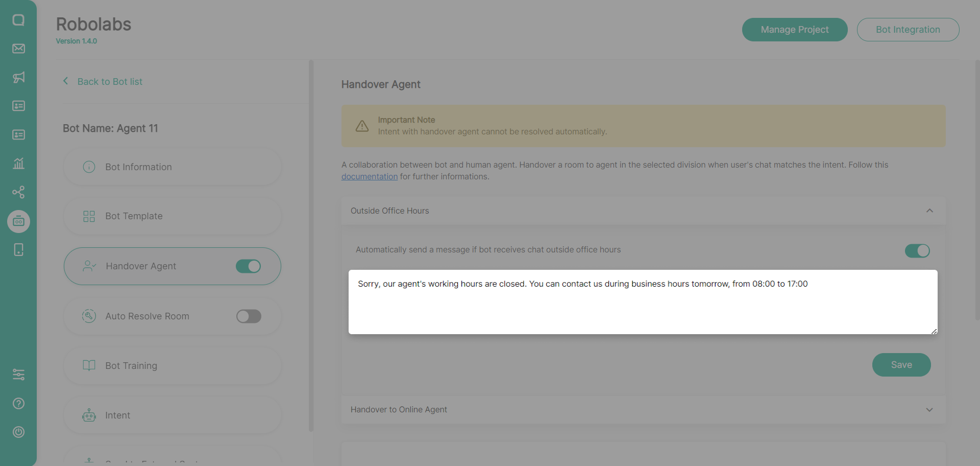Viewport: 980px width, 466px height.
Task: Click the share integration nodes sidebar icon
Action: point(18,192)
